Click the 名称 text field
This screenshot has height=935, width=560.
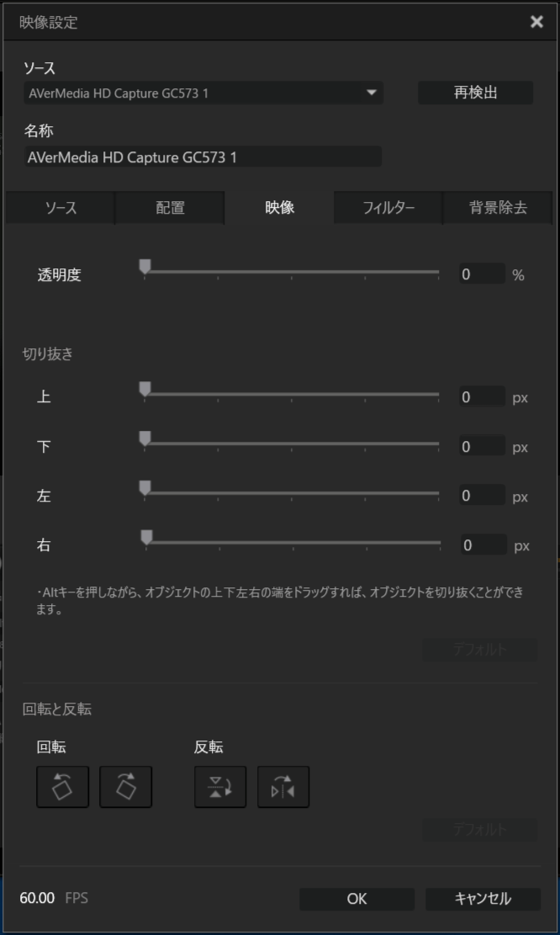click(203, 157)
